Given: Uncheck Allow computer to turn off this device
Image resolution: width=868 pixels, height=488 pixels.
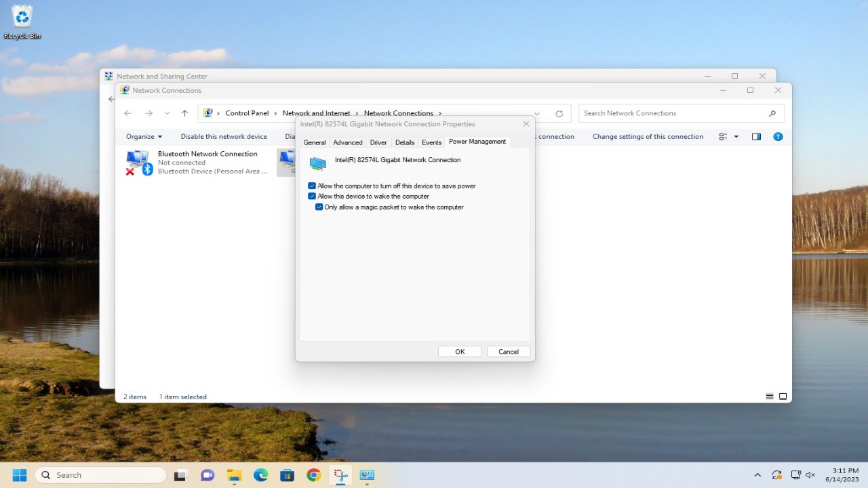Looking at the screenshot, I should [x=312, y=186].
